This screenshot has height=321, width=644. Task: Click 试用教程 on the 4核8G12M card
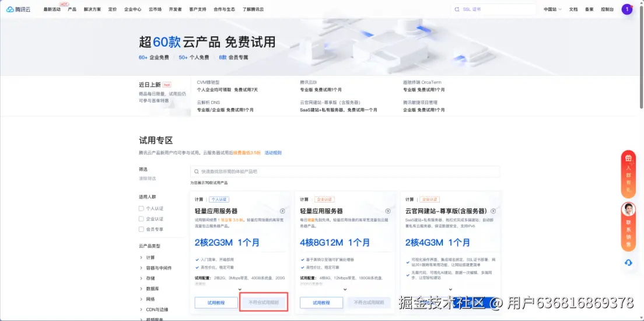[x=321, y=302]
